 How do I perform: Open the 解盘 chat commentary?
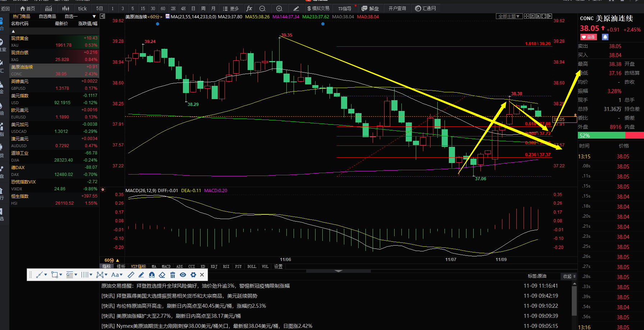click(370, 8)
